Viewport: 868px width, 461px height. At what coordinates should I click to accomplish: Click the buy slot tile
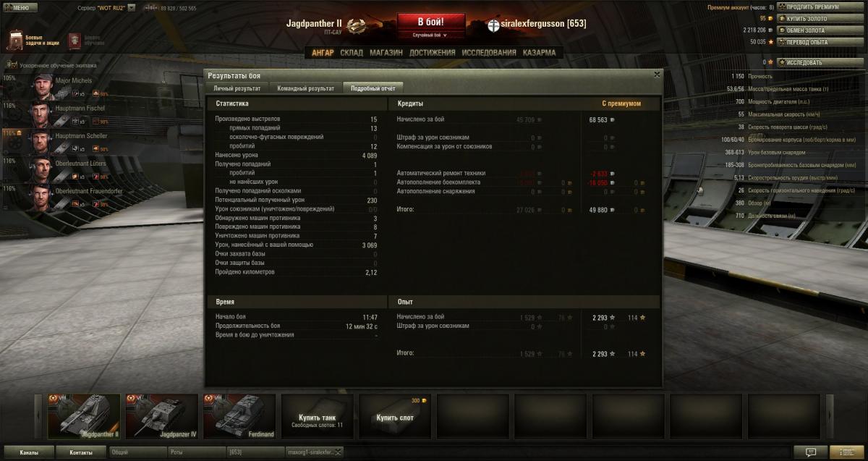pyautogui.click(x=395, y=416)
